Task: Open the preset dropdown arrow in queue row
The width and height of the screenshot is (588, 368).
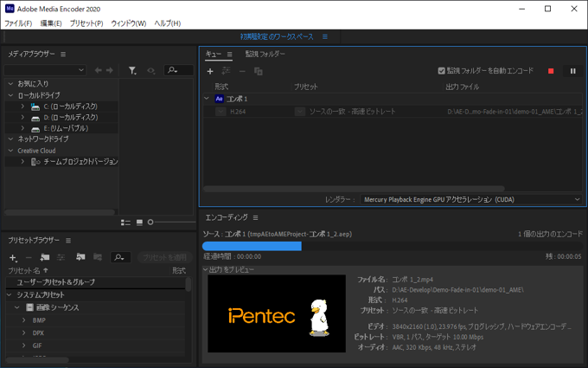Action: [x=300, y=112]
